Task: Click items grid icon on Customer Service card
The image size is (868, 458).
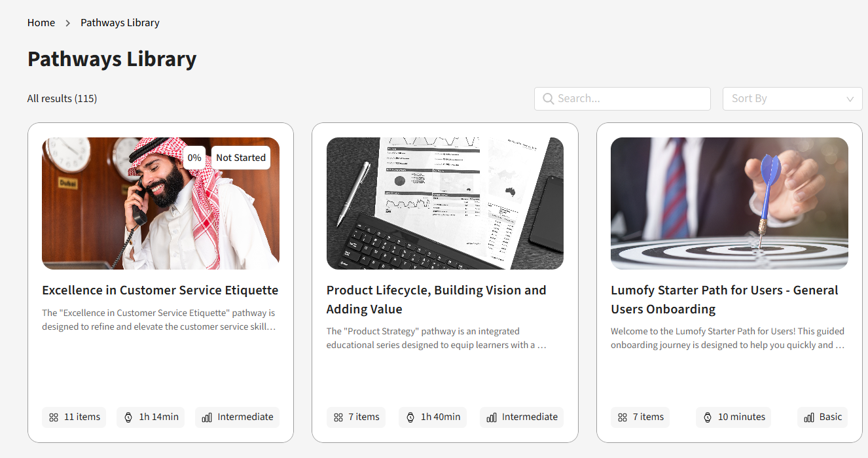Action: [54, 417]
